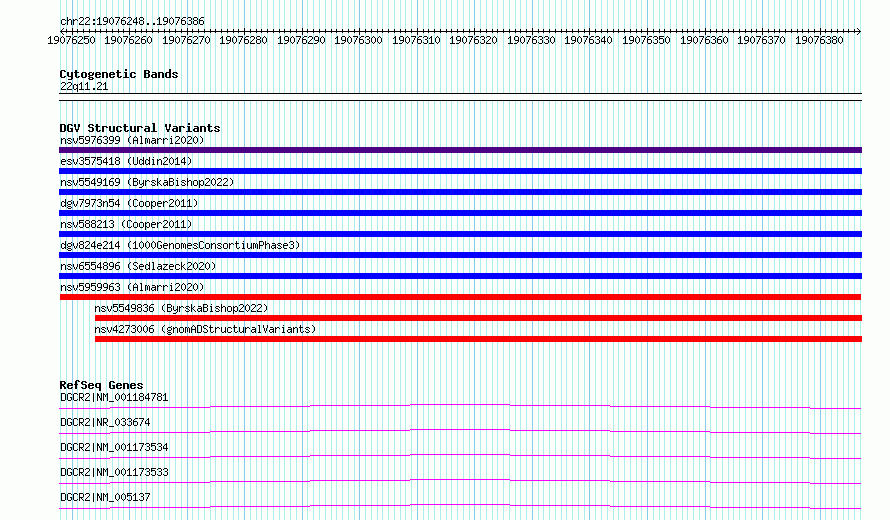Screen dimensions: 890x520
Task: Open dgv824e214 (1000GenomesConsortiumPhase3) label
Action: (x=180, y=245)
